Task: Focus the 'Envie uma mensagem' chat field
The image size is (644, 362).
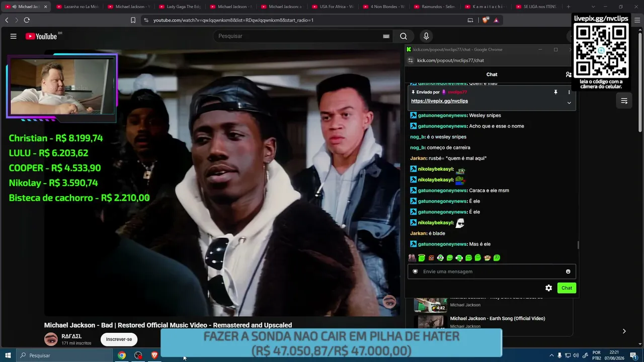Action: (x=492, y=271)
